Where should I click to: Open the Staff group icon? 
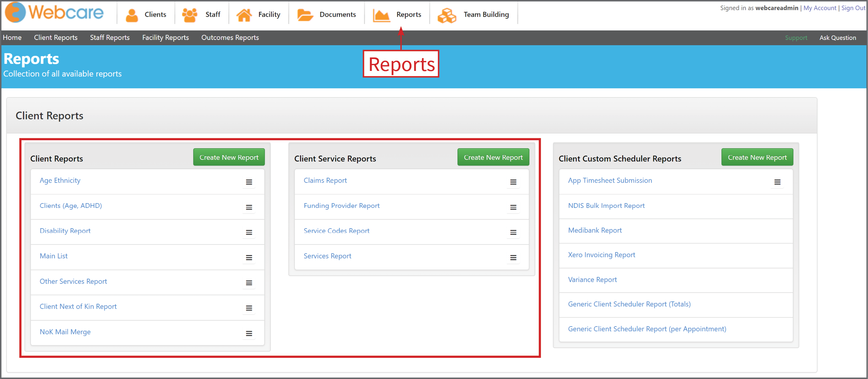[x=190, y=15]
